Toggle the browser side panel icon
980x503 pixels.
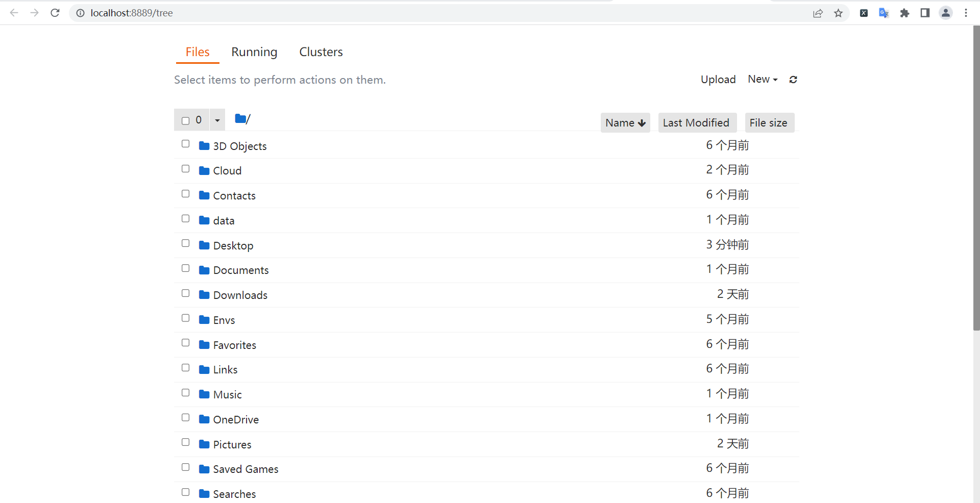[x=925, y=13]
